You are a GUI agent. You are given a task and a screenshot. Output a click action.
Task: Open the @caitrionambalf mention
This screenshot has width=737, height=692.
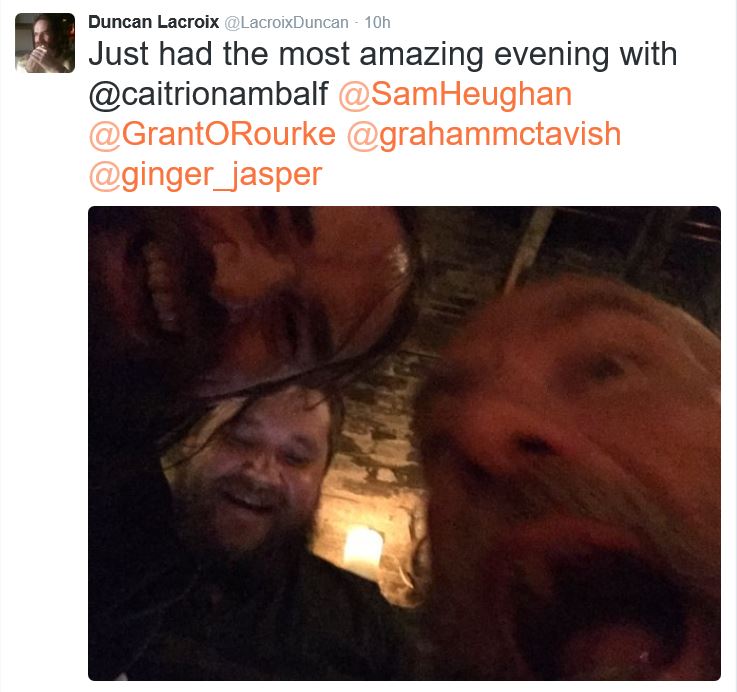[x=208, y=94]
